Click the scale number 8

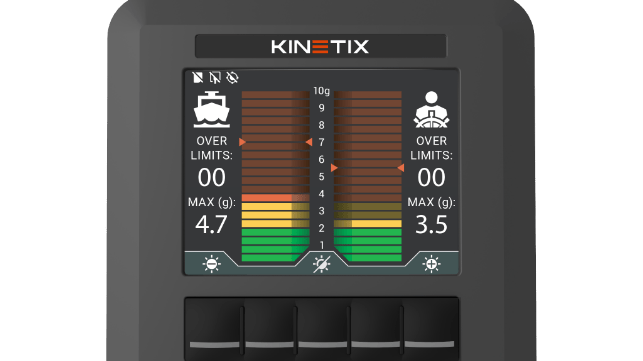click(x=322, y=125)
